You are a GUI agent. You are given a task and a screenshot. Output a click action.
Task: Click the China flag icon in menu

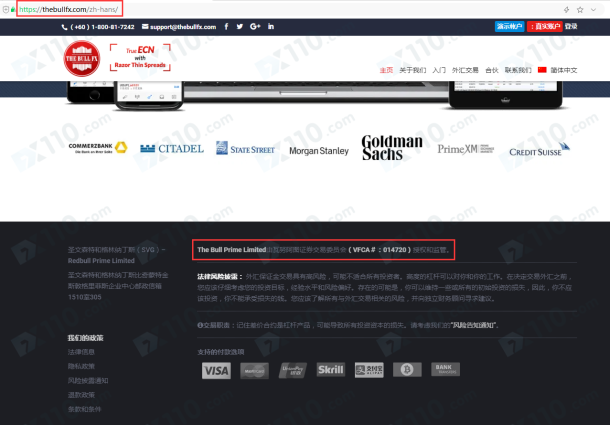pyautogui.click(x=542, y=70)
